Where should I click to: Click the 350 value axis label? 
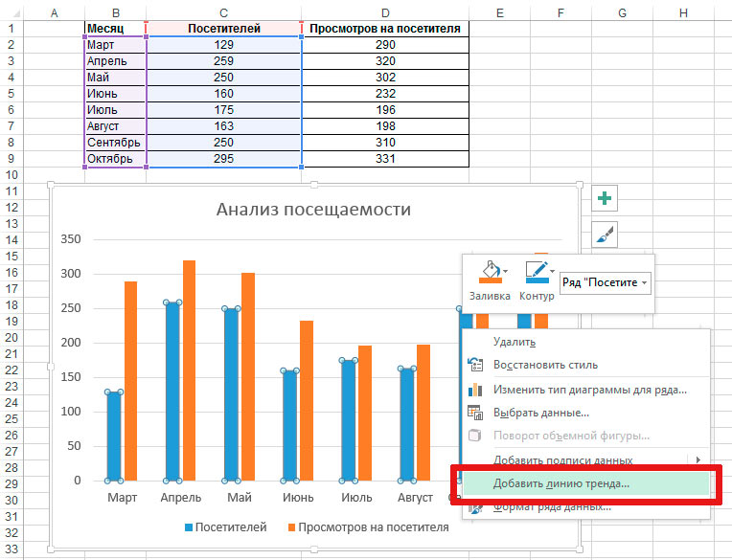tap(71, 239)
